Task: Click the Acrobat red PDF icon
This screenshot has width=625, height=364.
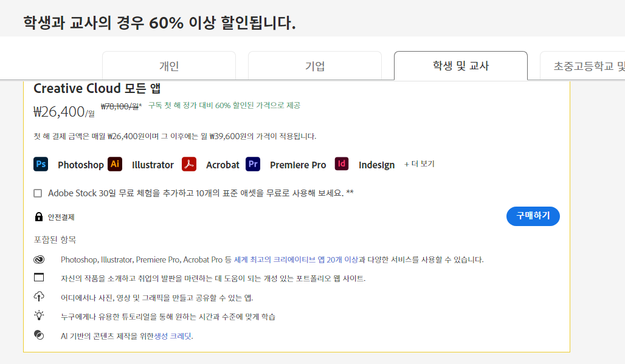Action: point(189,164)
